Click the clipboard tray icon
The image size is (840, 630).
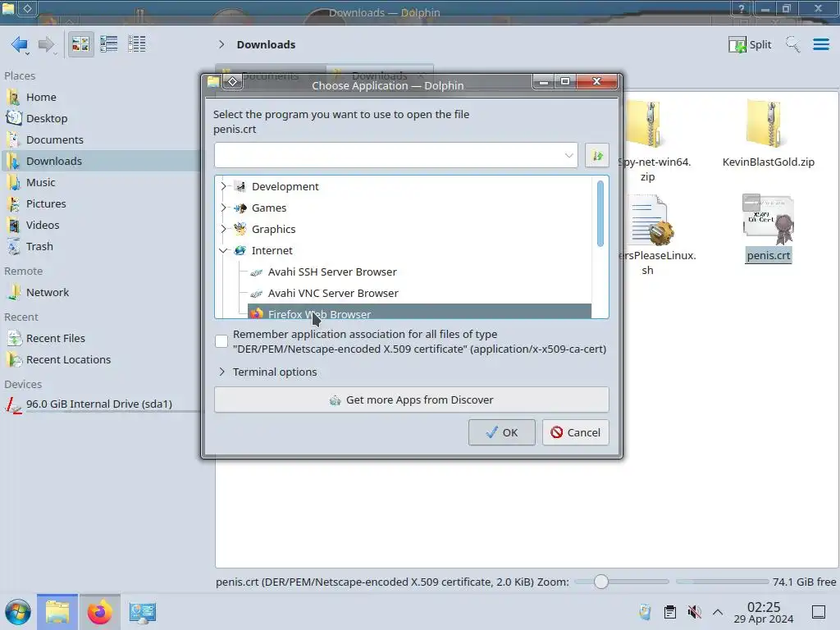click(x=669, y=612)
